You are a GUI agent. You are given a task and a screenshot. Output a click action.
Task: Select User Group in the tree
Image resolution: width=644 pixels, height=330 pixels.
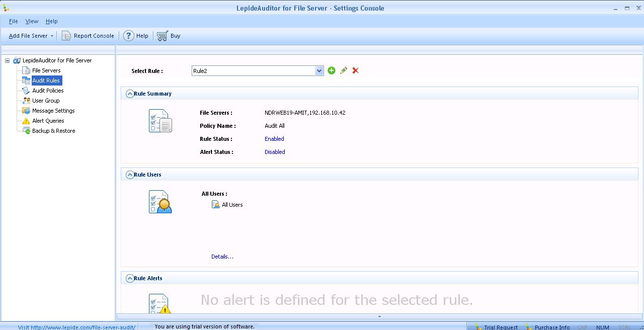pyautogui.click(x=46, y=101)
